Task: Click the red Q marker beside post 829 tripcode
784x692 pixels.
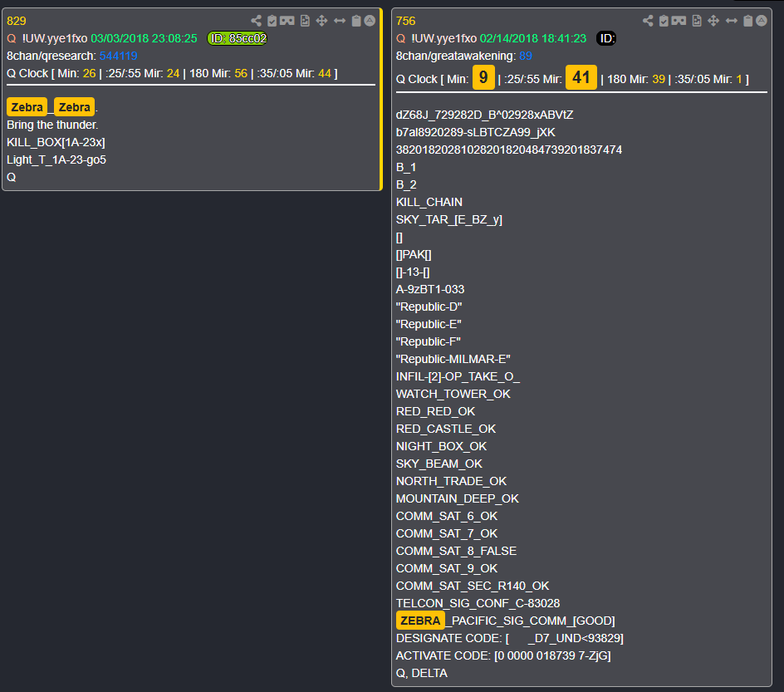Action: coord(12,38)
